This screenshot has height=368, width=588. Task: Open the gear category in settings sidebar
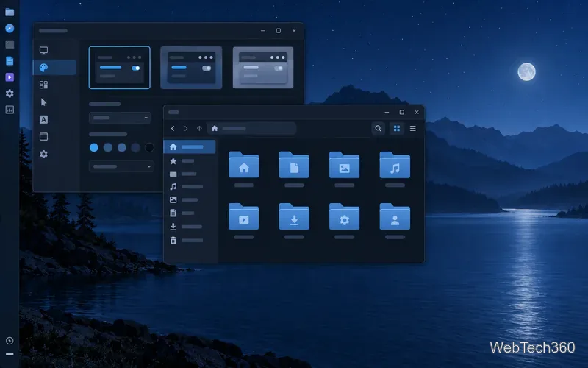[x=43, y=154]
